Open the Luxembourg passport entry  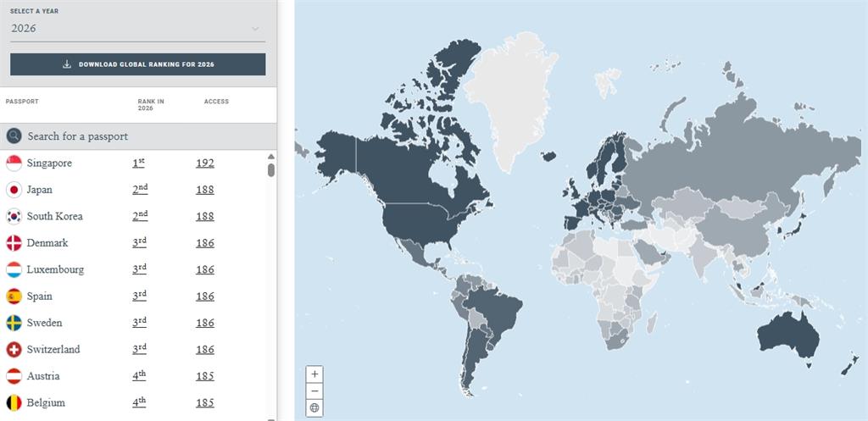[55, 270]
